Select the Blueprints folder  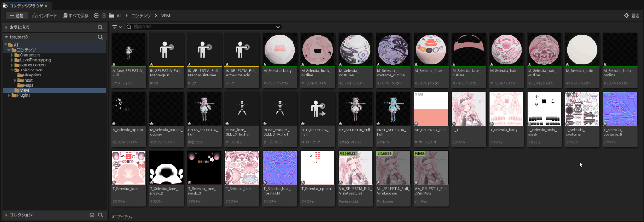(54, 75)
